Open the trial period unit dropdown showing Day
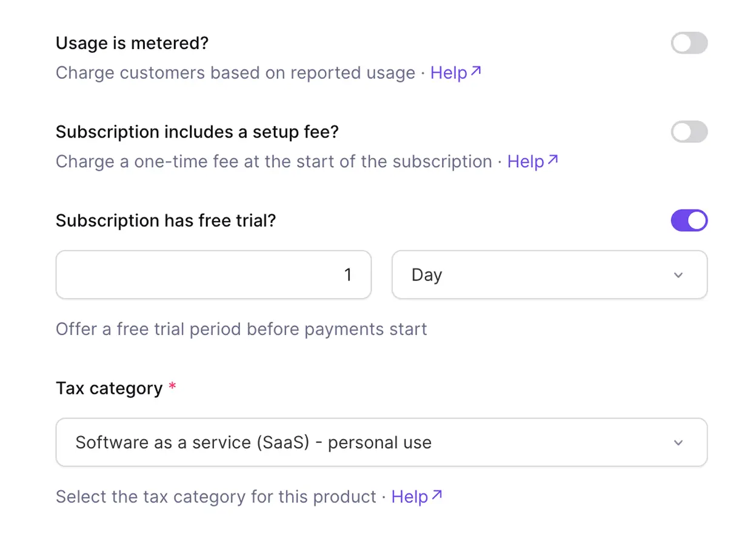 pyautogui.click(x=549, y=275)
